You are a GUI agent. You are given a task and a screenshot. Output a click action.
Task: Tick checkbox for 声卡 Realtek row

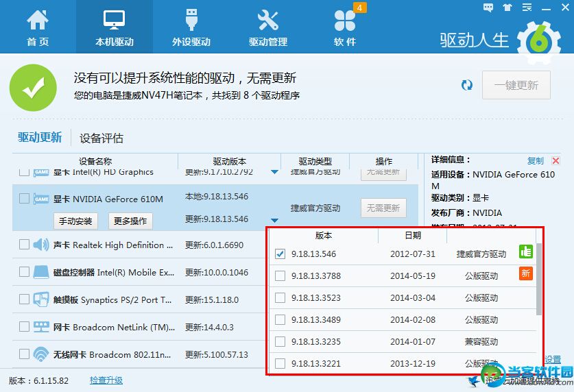tap(24, 244)
